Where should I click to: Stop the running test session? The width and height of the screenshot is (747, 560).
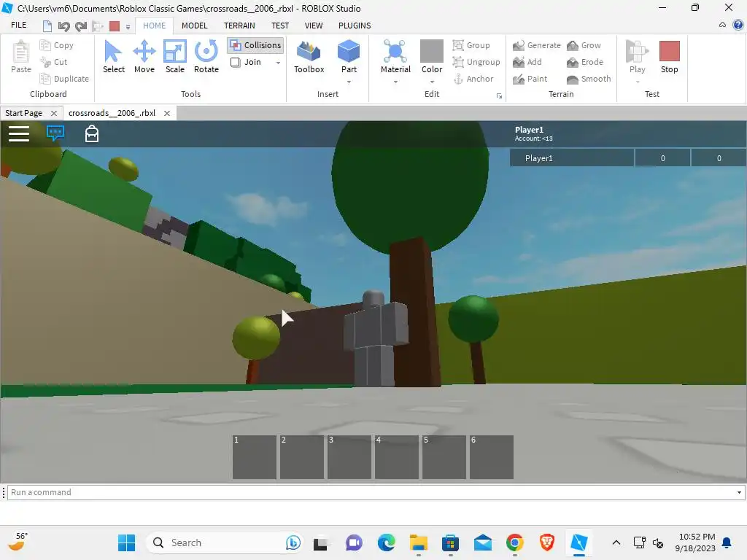click(x=670, y=57)
